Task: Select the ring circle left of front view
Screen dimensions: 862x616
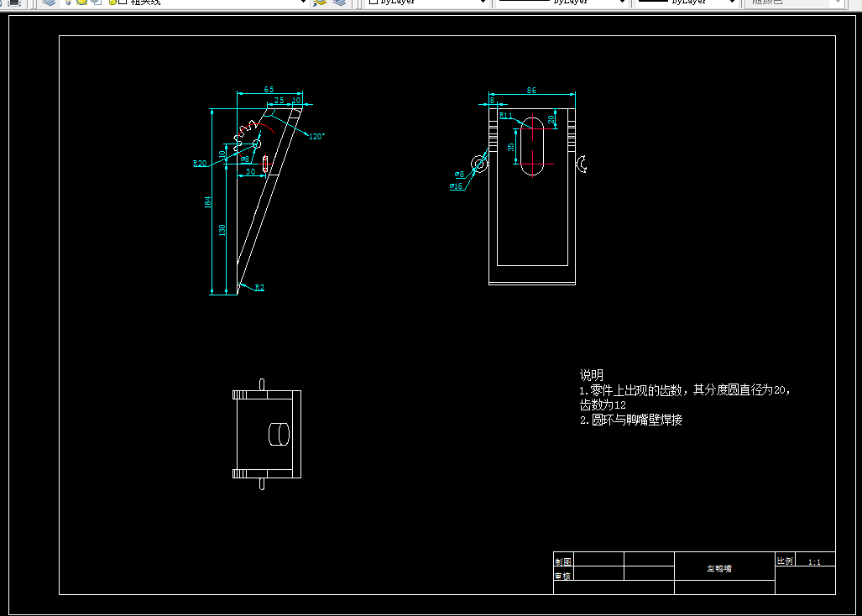Action: (x=479, y=163)
